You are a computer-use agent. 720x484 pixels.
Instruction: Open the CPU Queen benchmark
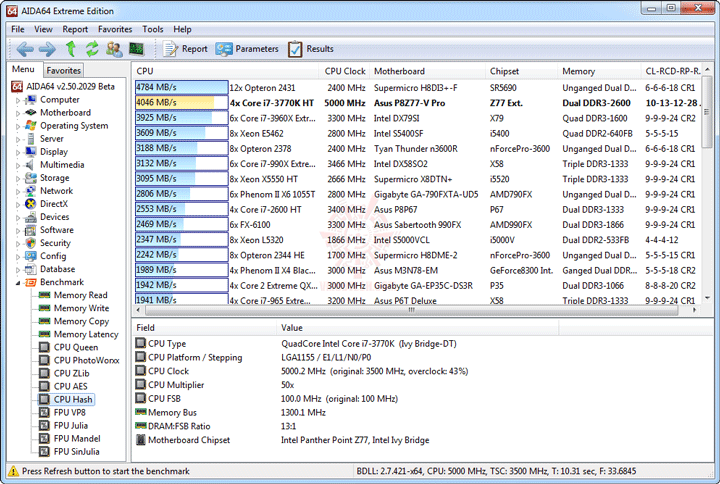(x=76, y=347)
